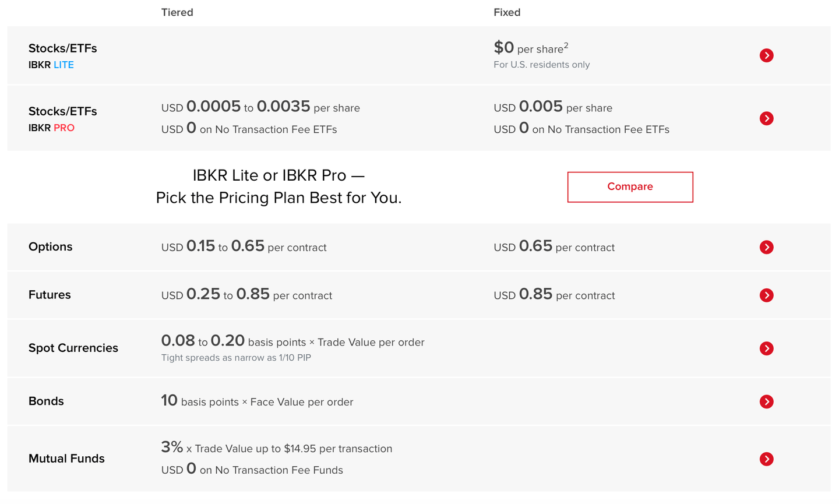This screenshot has height=504, width=839.
Task: Click the Tiered column header
Action: (177, 12)
